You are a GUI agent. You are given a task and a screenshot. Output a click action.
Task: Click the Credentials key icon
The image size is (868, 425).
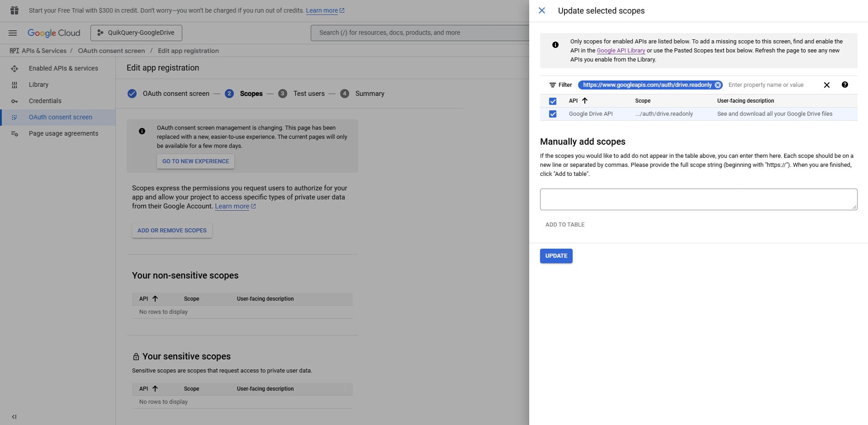click(x=15, y=101)
